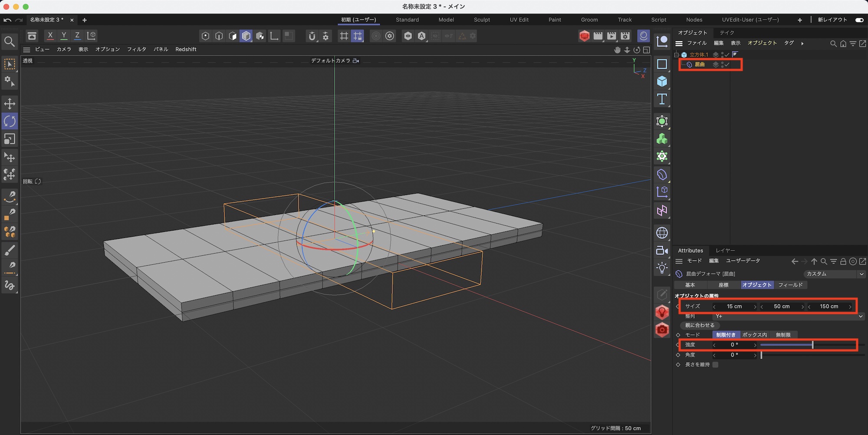
Task: Open the 整列 Y+ dropdown
Action: 788,316
